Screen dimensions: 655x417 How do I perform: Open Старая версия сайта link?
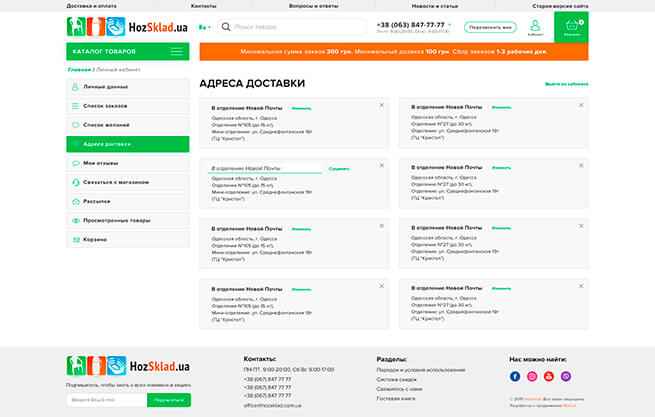[x=560, y=6]
